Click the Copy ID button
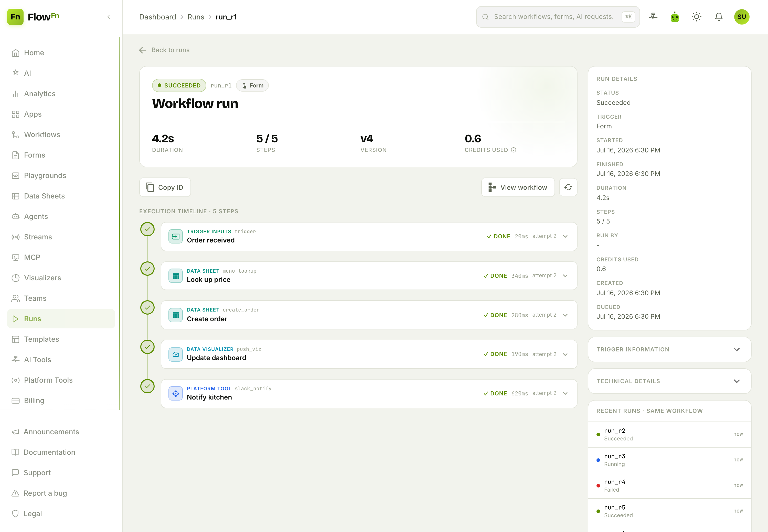 pyautogui.click(x=165, y=187)
